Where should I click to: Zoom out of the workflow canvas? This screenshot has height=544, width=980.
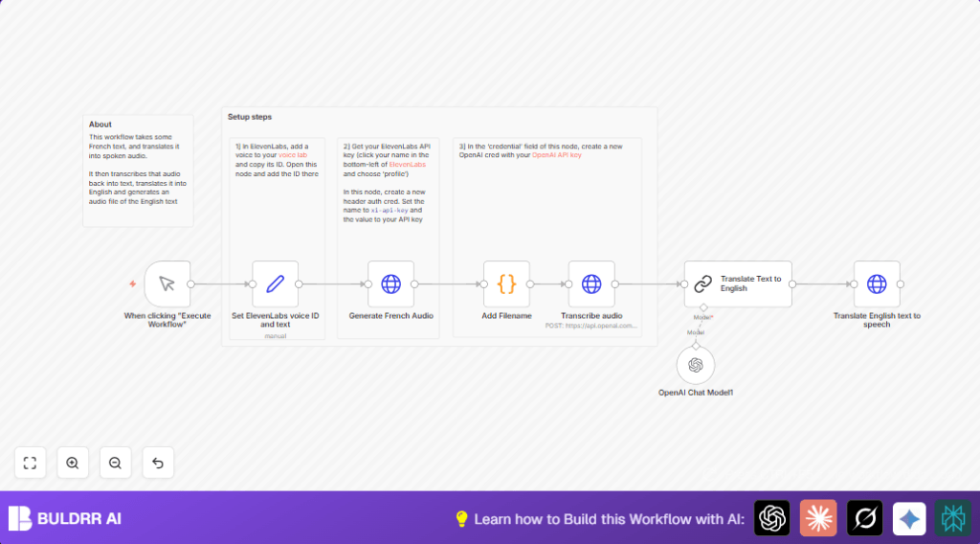click(115, 463)
